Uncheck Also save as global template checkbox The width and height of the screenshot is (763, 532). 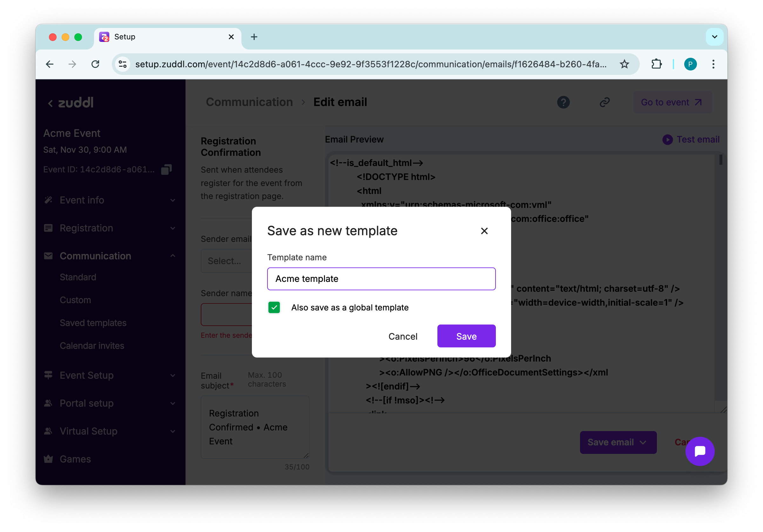pyautogui.click(x=274, y=308)
